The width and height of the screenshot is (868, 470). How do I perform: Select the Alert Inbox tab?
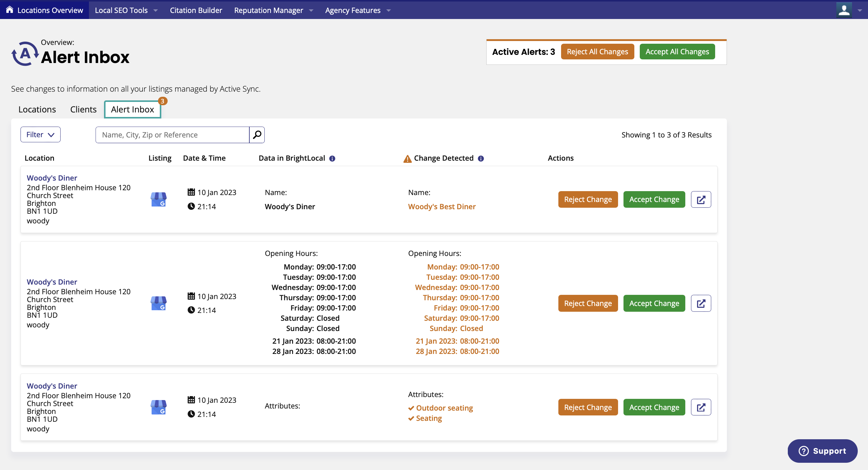click(132, 109)
